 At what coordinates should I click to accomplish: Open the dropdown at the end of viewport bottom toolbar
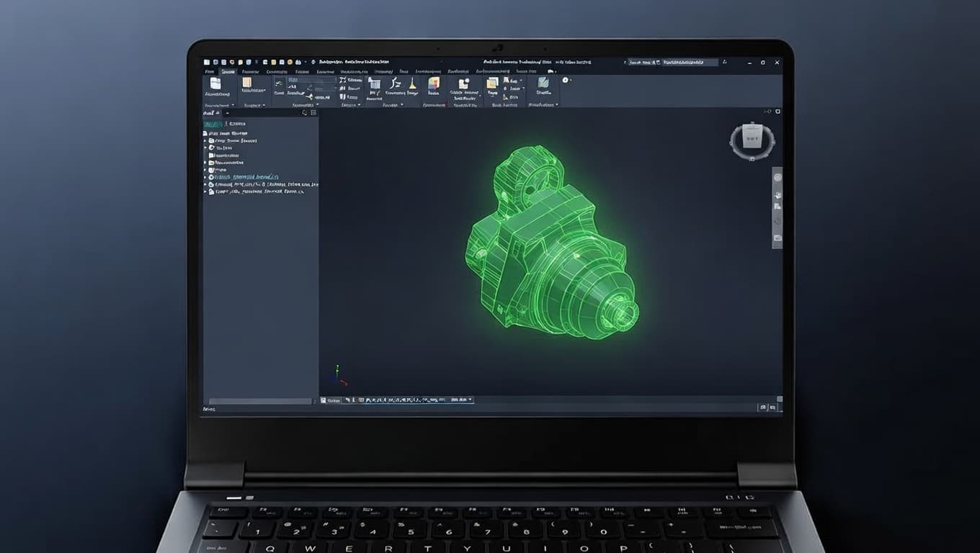pos(471,400)
